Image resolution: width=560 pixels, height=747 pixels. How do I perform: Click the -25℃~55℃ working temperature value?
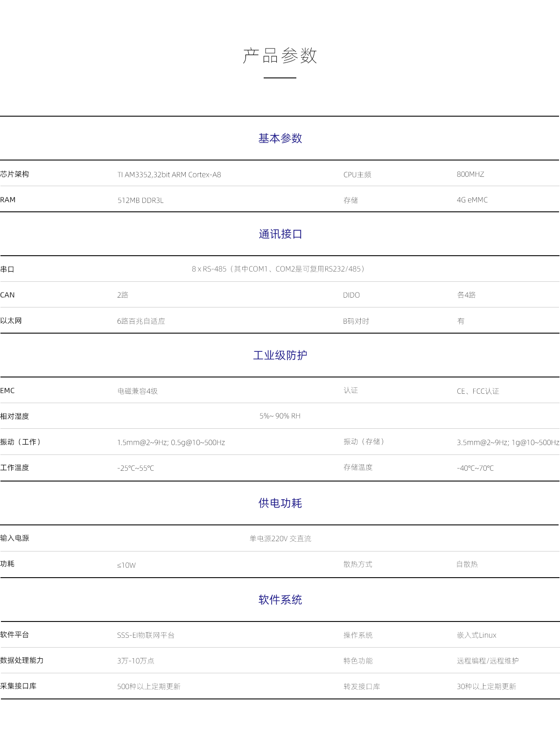[x=135, y=468]
